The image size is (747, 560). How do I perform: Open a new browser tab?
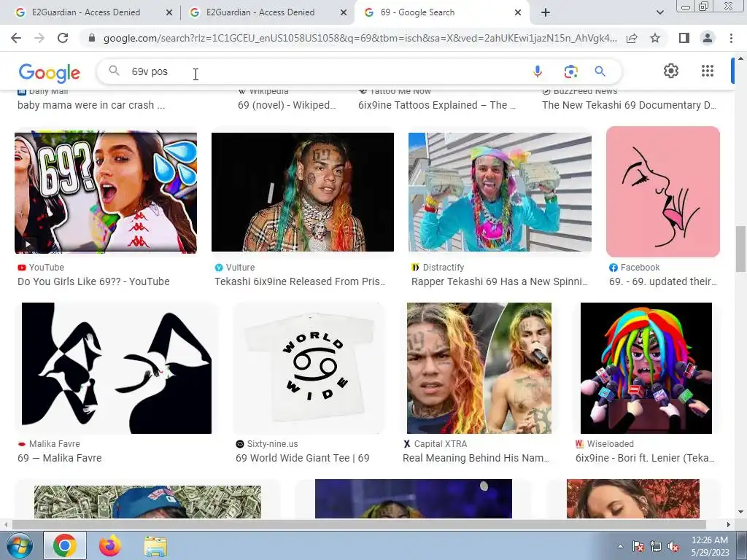(546, 12)
